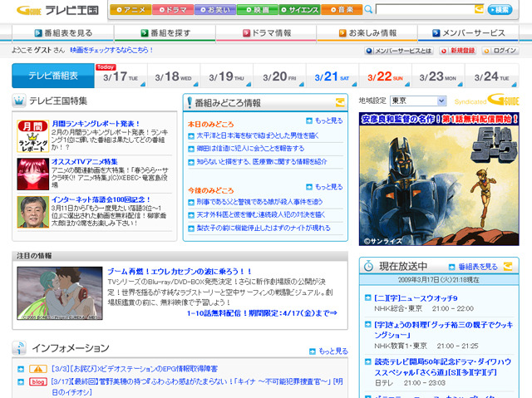
Task: Open the 知らないと損をする、医療費 highlight link
Action: click(x=262, y=162)
